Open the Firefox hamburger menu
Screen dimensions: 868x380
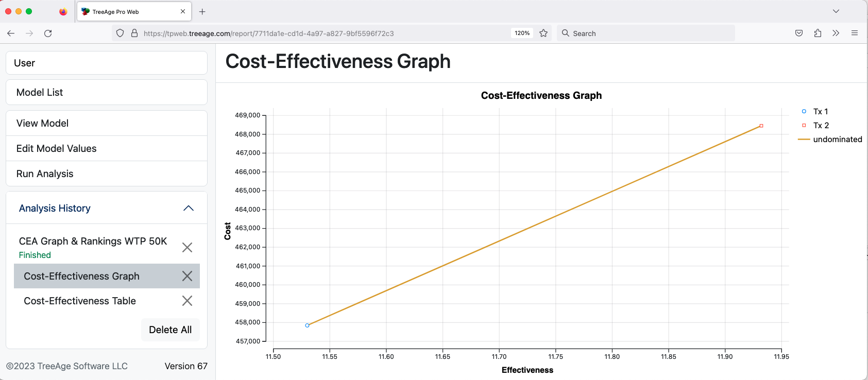pyautogui.click(x=855, y=33)
